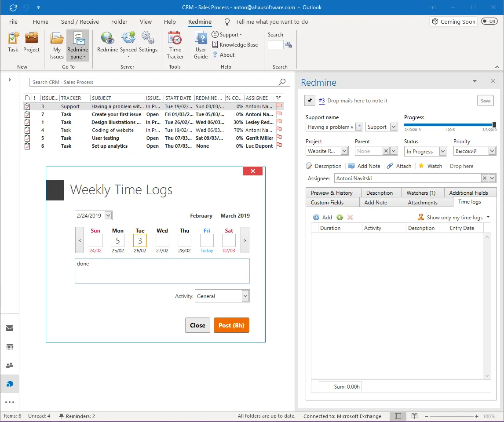Switch to Normal view in status bar

398,416
